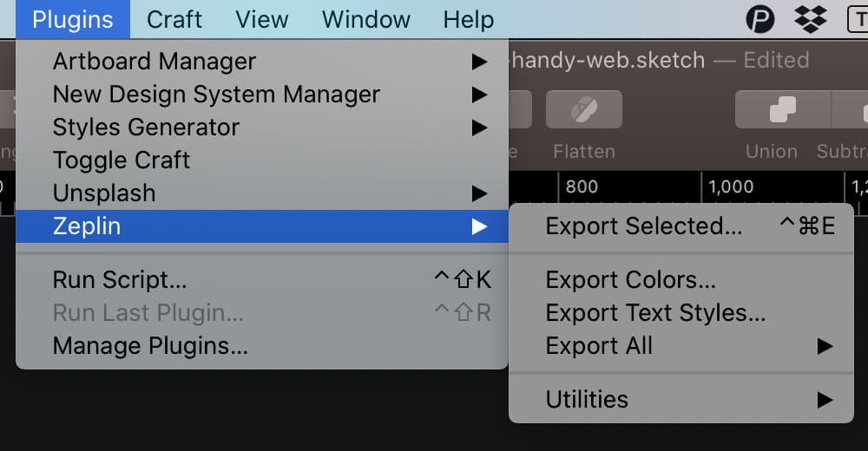Open the Help menu
This screenshot has width=868, height=451.
(469, 19)
